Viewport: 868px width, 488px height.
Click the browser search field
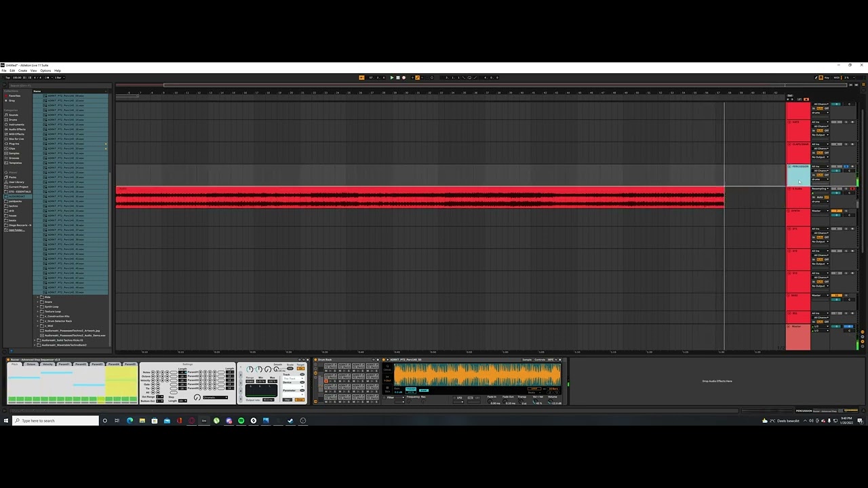tap(60, 85)
